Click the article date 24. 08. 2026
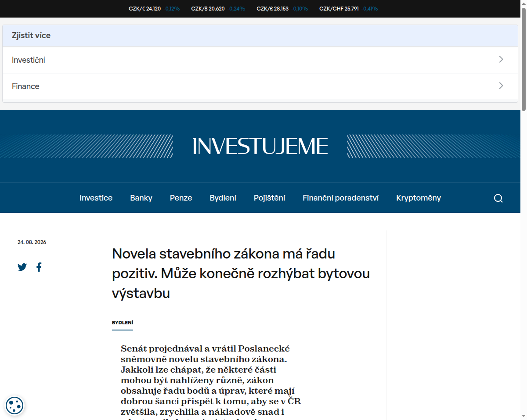Screen dimensions: 527x420 click(x=32, y=242)
